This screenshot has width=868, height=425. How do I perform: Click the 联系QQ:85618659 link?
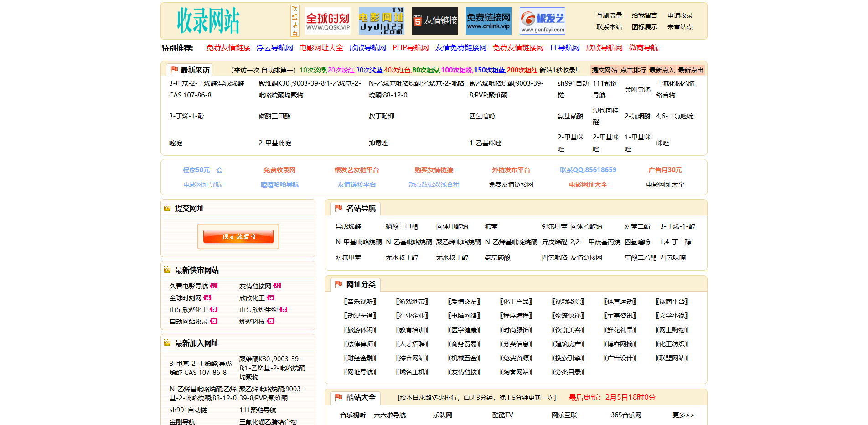pos(588,170)
